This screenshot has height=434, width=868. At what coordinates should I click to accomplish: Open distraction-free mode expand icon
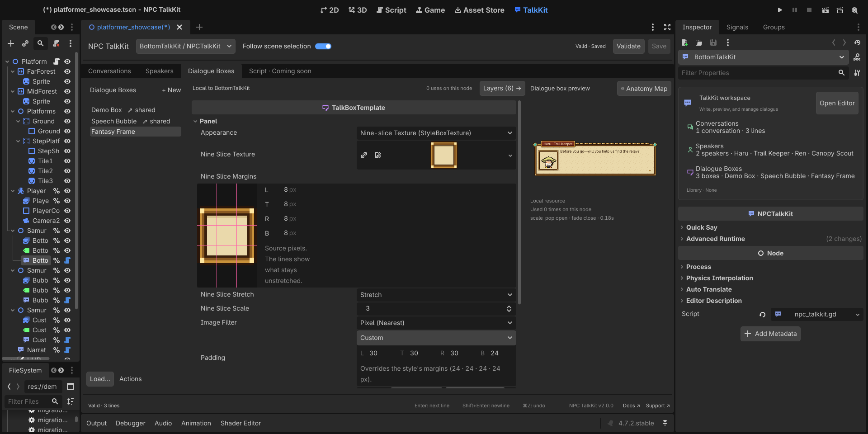tap(667, 27)
